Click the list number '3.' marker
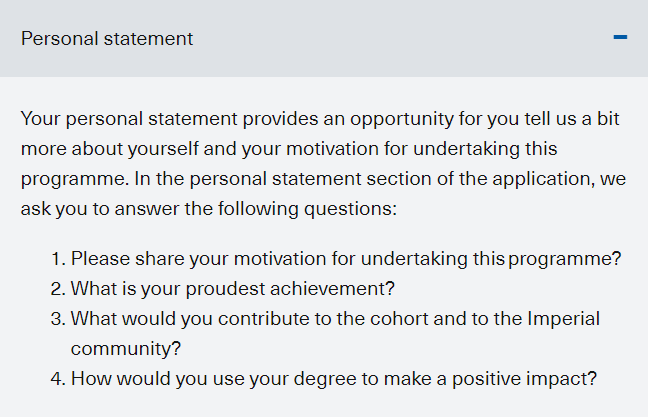Screen dimensions: 648x419 (x=58, y=319)
